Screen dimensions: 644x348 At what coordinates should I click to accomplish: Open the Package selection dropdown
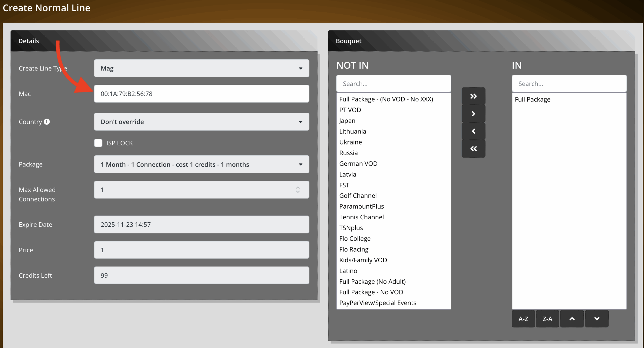click(201, 164)
